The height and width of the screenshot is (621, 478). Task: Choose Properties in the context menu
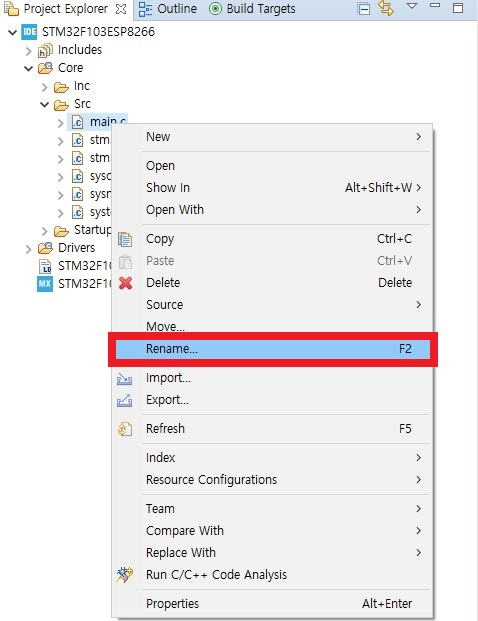(272, 604)
